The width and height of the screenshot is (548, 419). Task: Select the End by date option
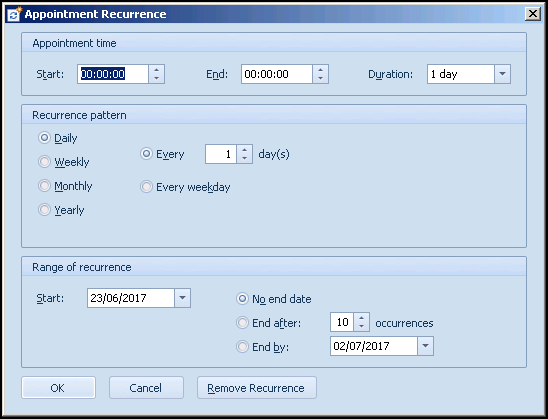coord(242,347)
